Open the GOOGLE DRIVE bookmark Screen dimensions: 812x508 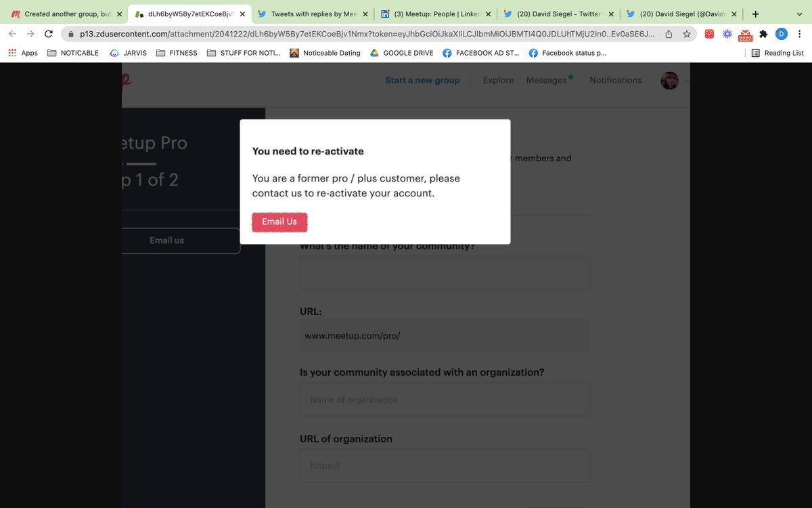402,53
